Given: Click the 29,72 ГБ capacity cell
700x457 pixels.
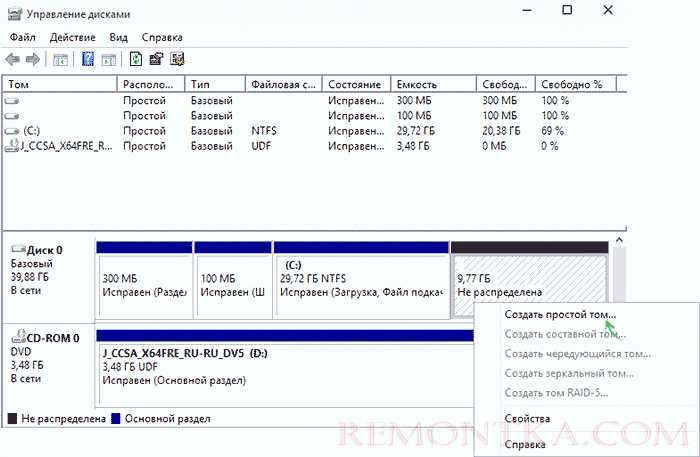Looking at the screenshot, I should tap(416, 131).
